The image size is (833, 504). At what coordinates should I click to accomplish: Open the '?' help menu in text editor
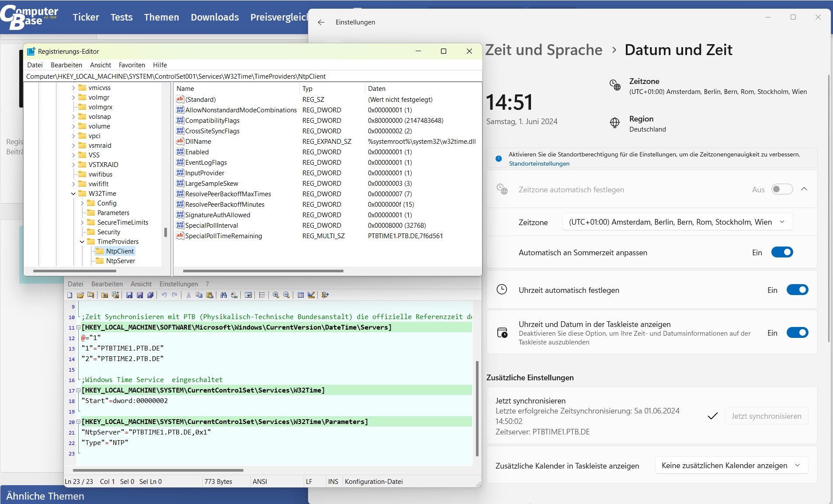208,284
